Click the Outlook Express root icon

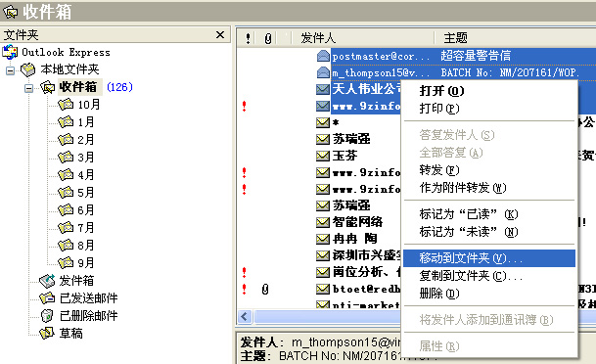pyautogui.click(x=10, y=52)
